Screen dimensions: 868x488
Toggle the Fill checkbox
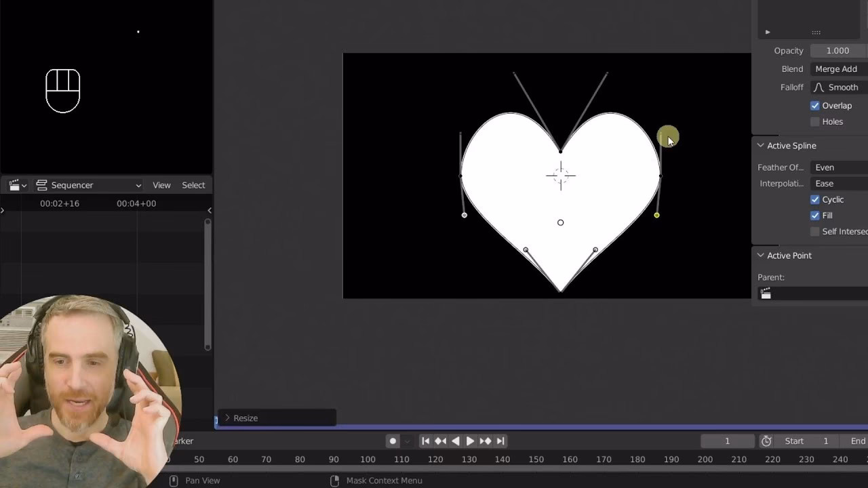point(815,216)
